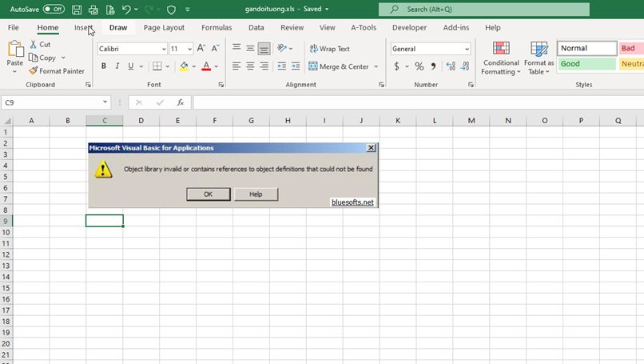
Task: Click the Paste clipboard icon
Action: [x=14, y=50]
